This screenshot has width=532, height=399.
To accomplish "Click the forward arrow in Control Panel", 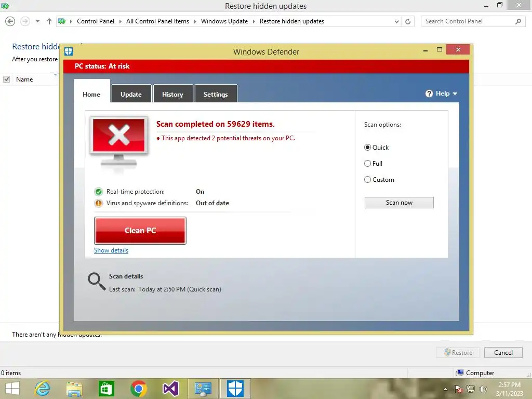I will [25, 21].
